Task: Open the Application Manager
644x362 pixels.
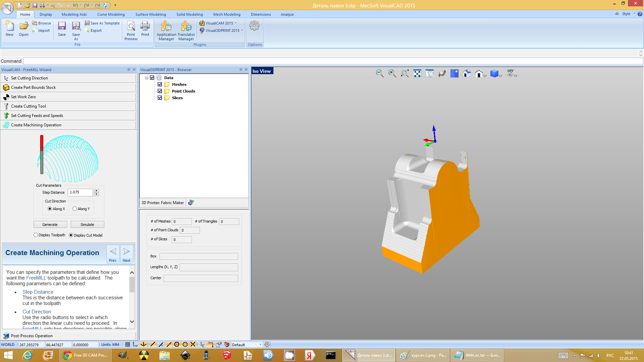Action: point(166,31)
